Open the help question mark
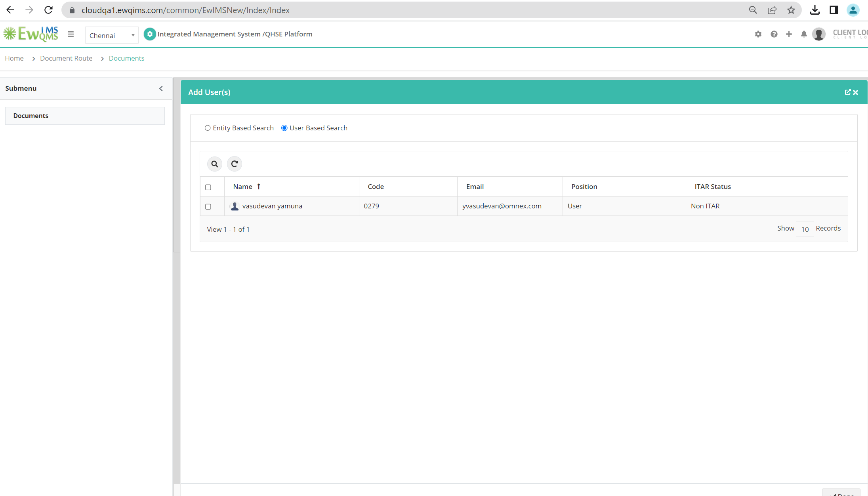The width and height of the screenshot is (868, 496). click(x=774, y=34)
